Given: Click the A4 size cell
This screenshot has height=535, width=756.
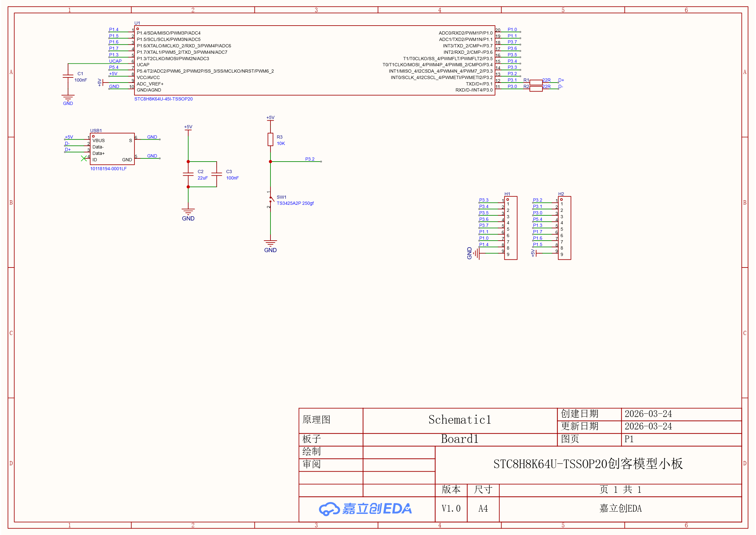Looking at the screenshot, I should (x=483, y=509).
